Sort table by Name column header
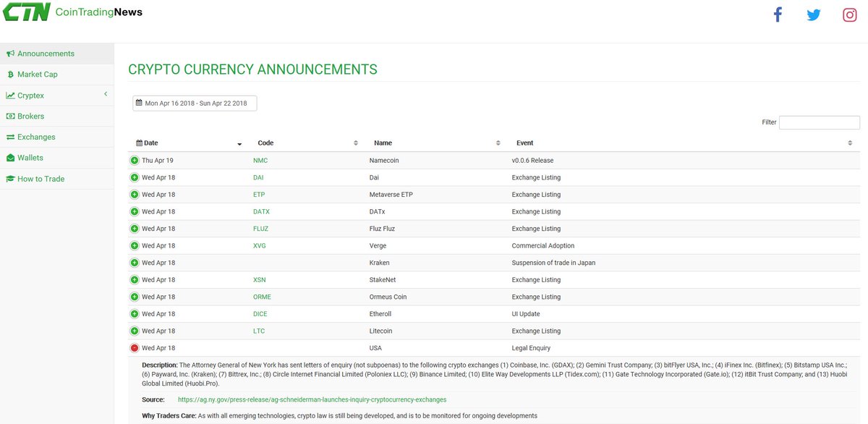Image resolution: width=868 pixels, height=424 pixels. (436, 143)
